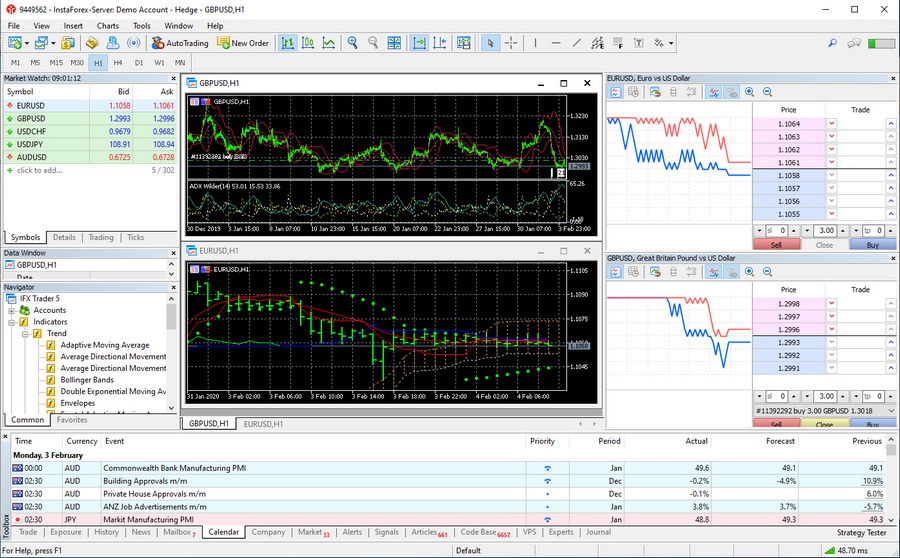Zoom in the EURUSD depth of market chart
Image resolution: width=900 pixels, height=558 pixels.
point(749,92)
